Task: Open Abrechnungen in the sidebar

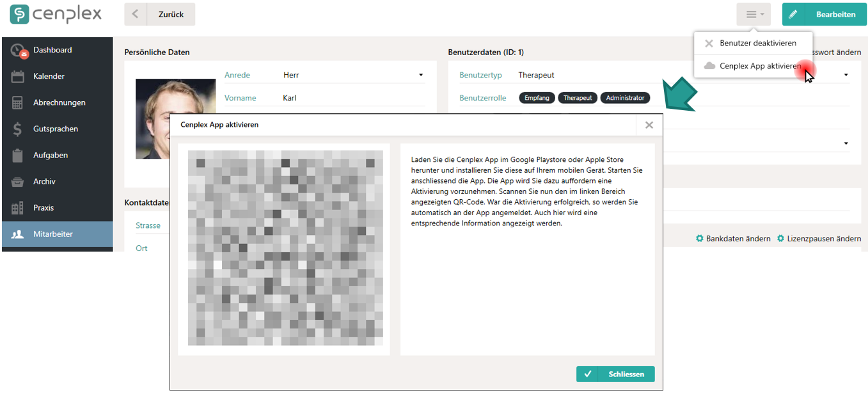Action: click(58, 102)
